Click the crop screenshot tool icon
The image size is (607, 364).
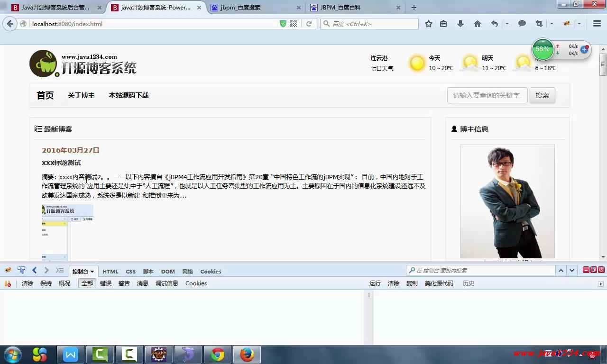(x=539, y=24)
